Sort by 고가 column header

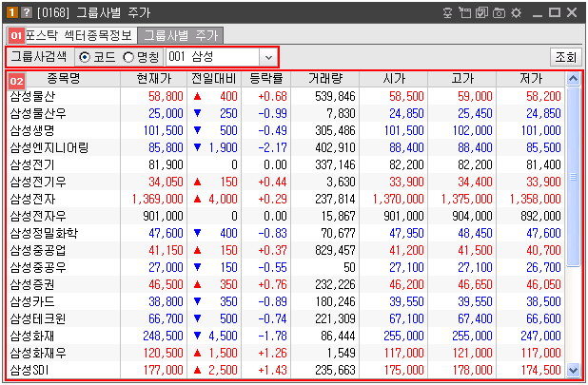click(462, 79)
